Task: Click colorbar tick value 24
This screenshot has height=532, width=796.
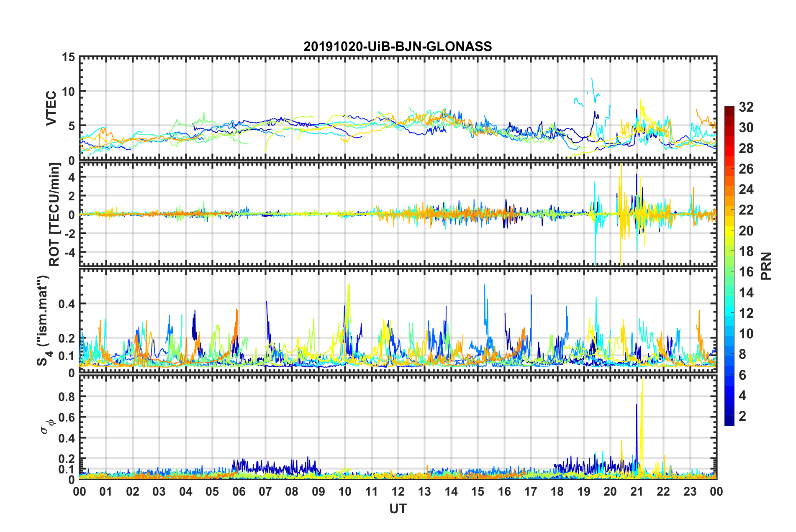Action: pyautogui.click(x=746, y=189)
